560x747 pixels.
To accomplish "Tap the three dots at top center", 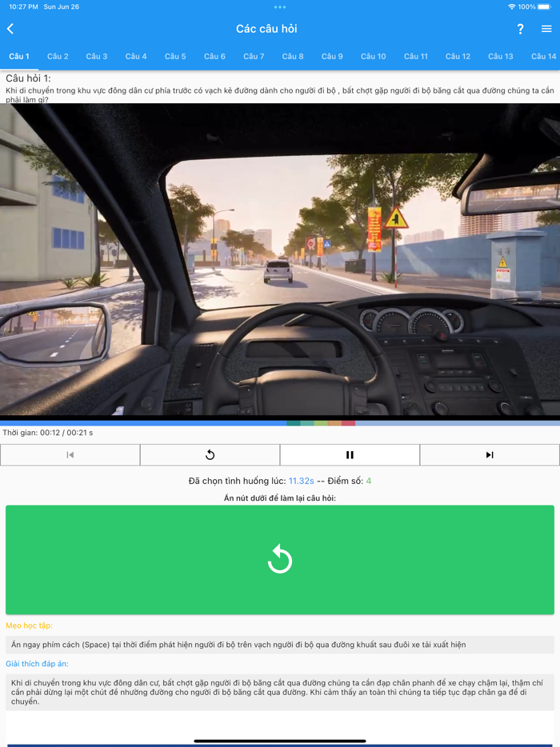I will (280, 7).
